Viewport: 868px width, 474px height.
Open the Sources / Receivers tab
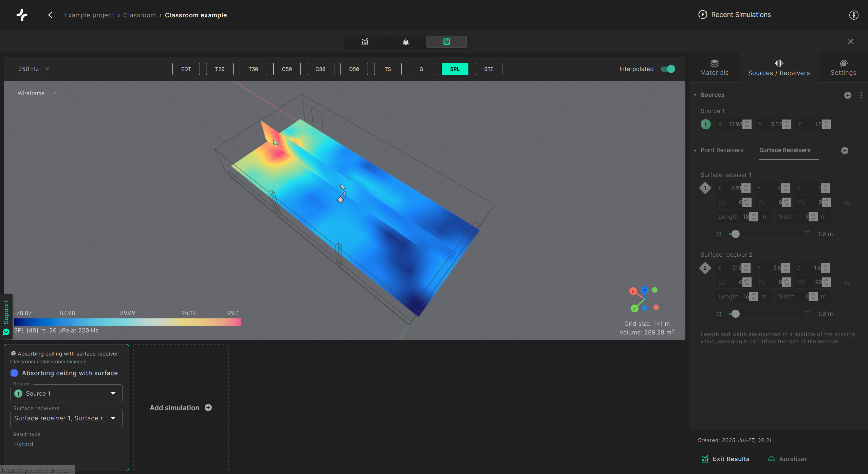tap(779, 68)
